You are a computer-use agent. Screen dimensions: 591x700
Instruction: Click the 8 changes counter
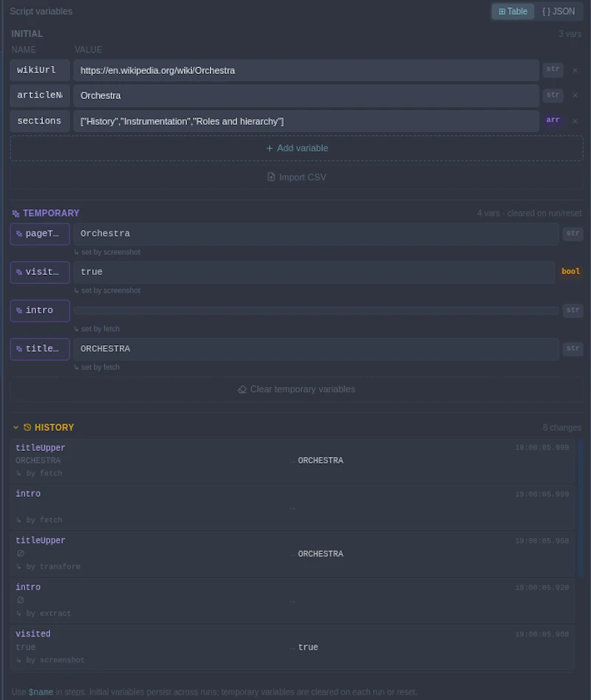click(x=561, y=428)
